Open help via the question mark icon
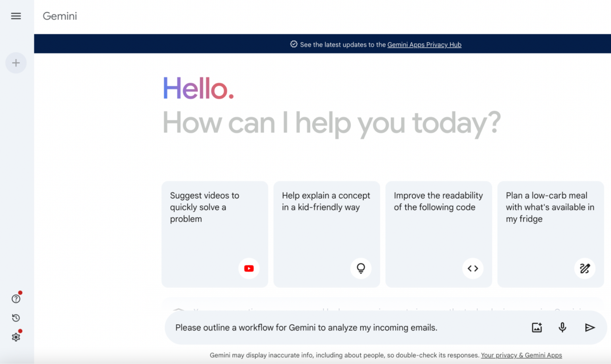 [16, 298]
